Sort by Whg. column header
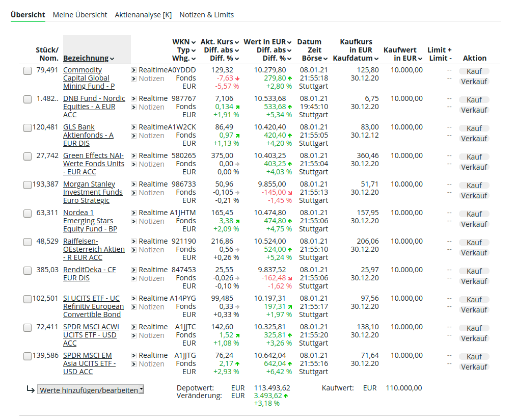The width and height of the screenshot is (516, 420). (x=183, y=58)
